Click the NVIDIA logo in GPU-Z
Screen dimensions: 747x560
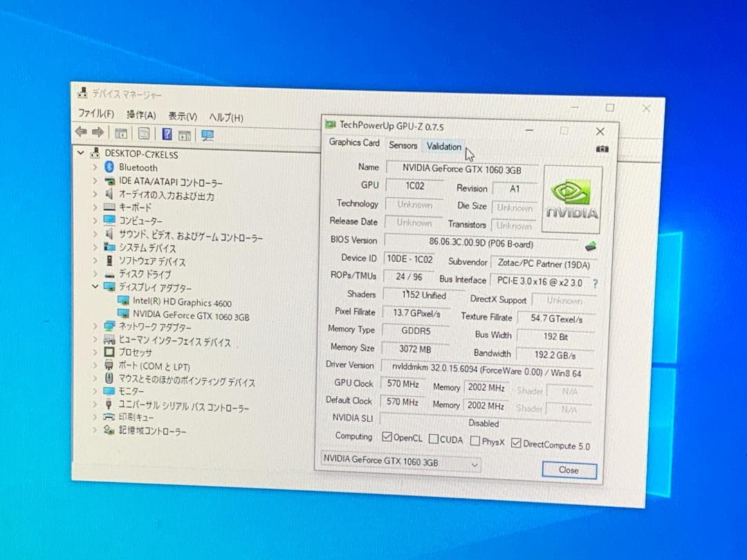point(572,199)
